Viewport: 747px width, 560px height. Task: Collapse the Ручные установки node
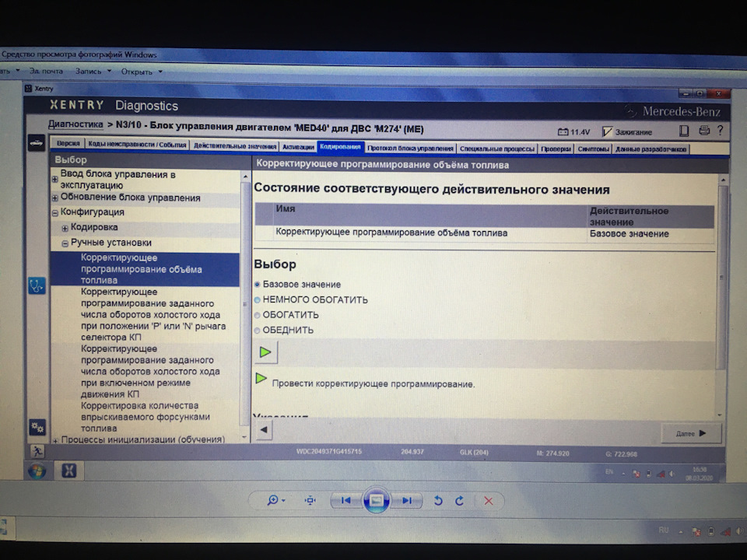pos(65,243)
